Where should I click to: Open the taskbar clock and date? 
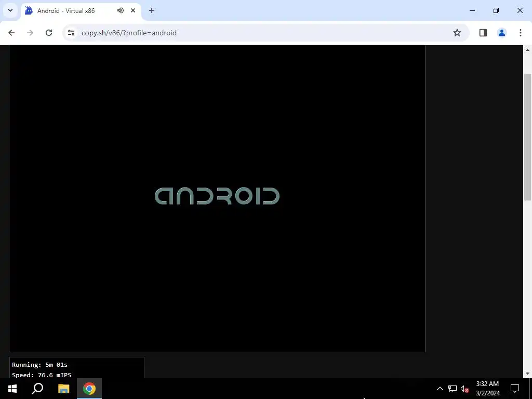(x=487, y=389)
